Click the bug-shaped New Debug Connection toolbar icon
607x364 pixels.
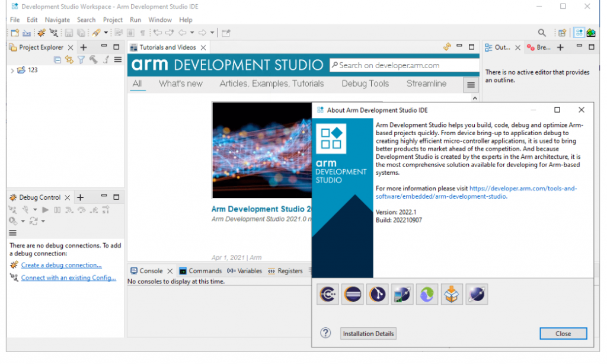coord(41,33)
